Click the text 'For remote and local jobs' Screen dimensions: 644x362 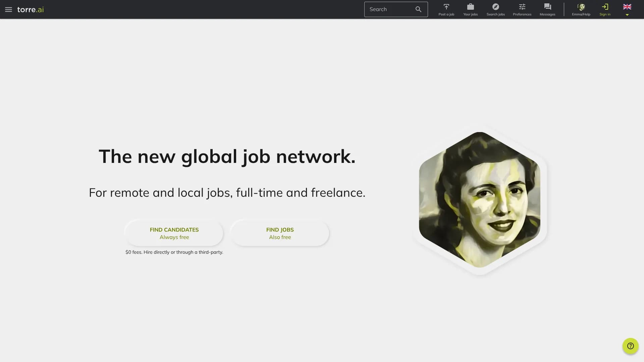(x=159, y=193)
